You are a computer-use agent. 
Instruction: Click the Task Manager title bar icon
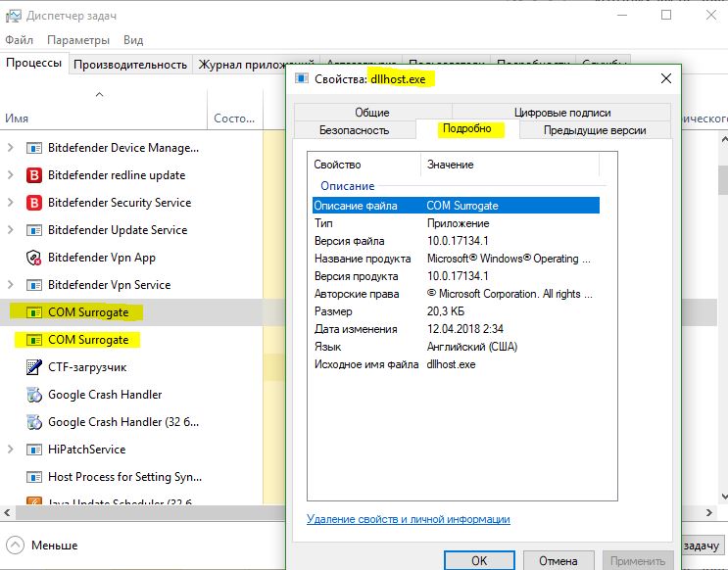pyautogui.click(x=14, y=16)
